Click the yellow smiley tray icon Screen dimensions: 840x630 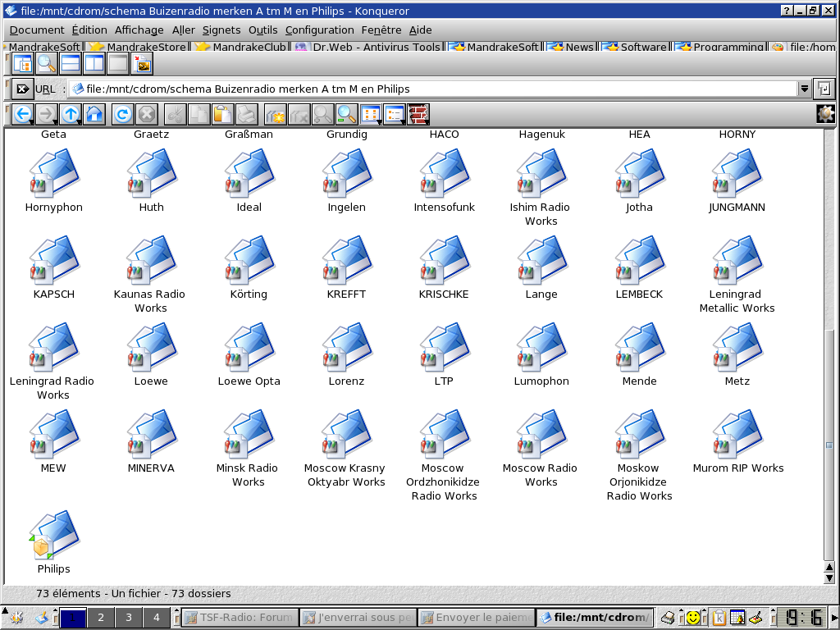[x=692, y=618]
